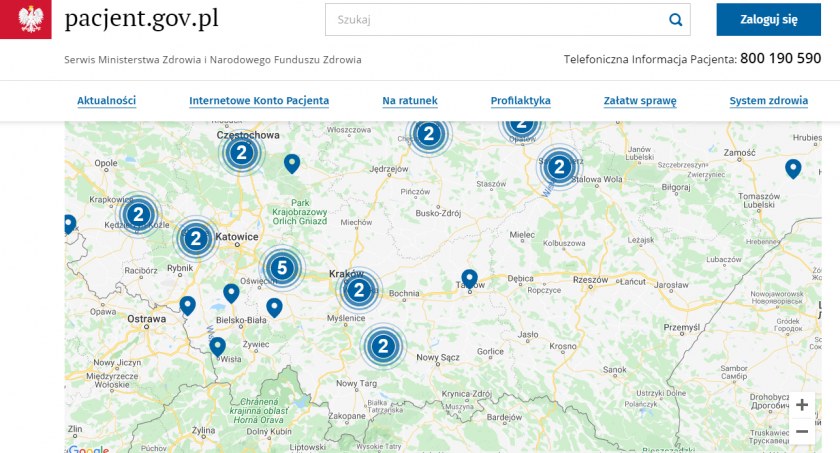840x453 pixels.
Task: Select the pin at Tarnów
Action: pyautogui.click(x=469, y=280)
